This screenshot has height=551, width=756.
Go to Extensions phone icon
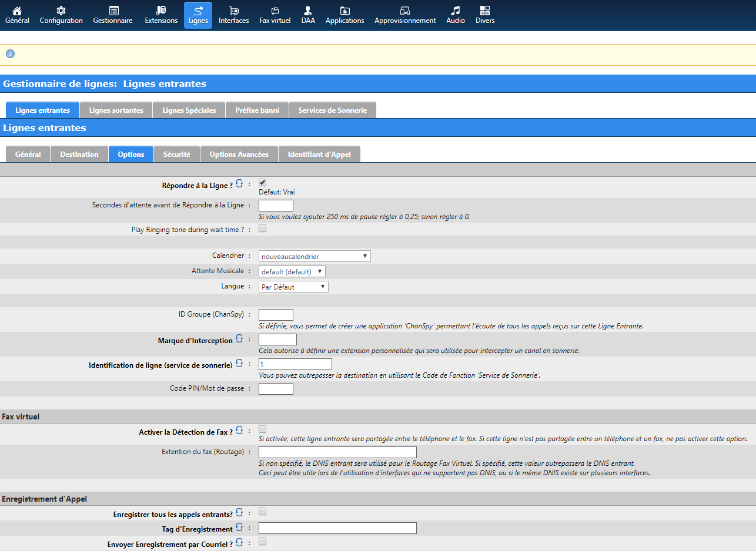click(x=161, y=11)
